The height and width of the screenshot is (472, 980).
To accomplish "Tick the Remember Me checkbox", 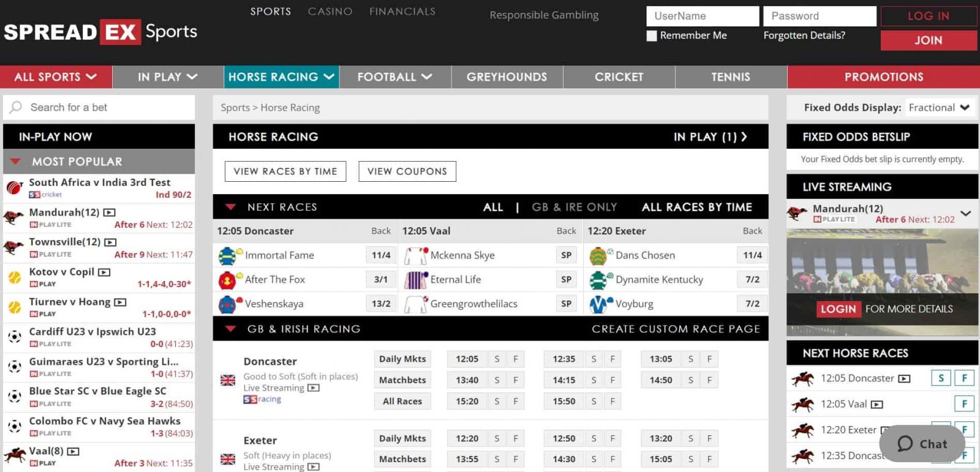I will (652, 36).
